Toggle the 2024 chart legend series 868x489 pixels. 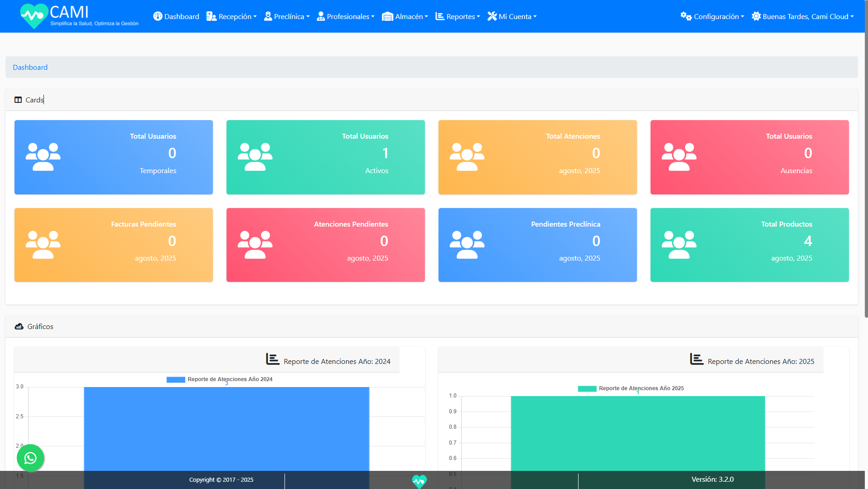pyautogui.click(x=176, y=380)
